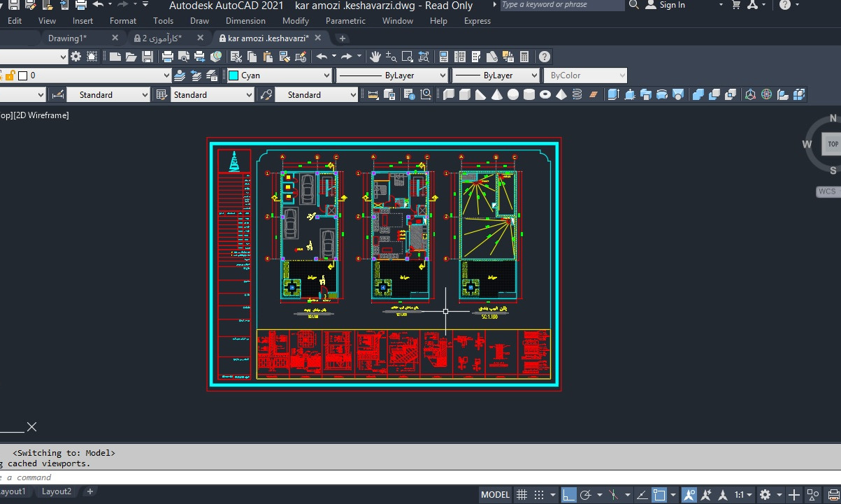Select the Pan hand tool
The width and height of the screenshot is (841, 504).
[x=375, y=57]
